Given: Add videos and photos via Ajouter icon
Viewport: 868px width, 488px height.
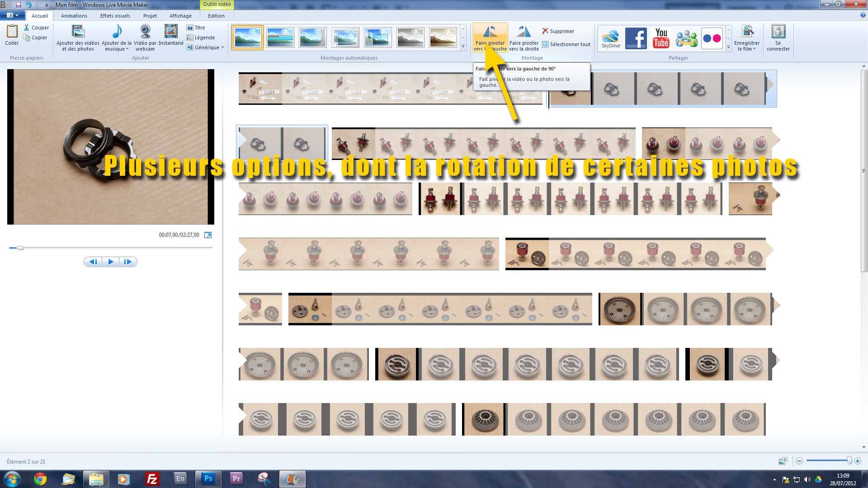Looking at the screenshot, I should (78, 38).
